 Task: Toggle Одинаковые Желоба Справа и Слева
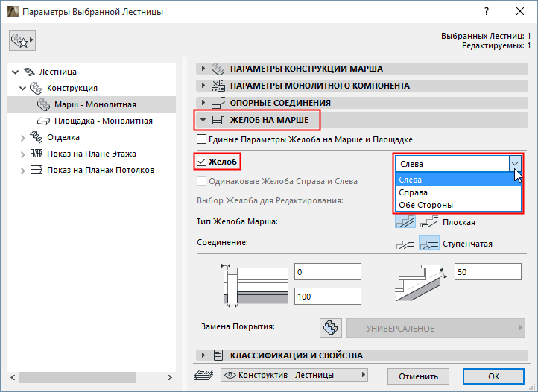point(201,181)
